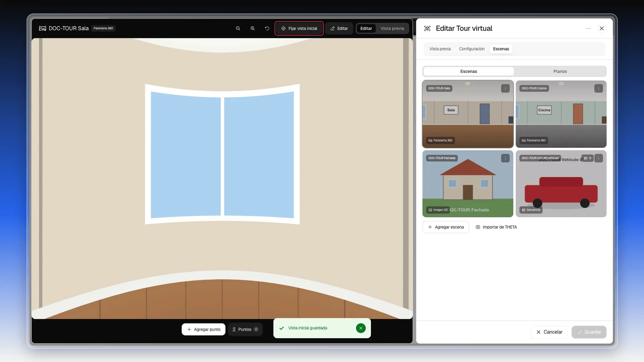
Task: Click the zoom in magnifier icon
Action: point(253,28)
